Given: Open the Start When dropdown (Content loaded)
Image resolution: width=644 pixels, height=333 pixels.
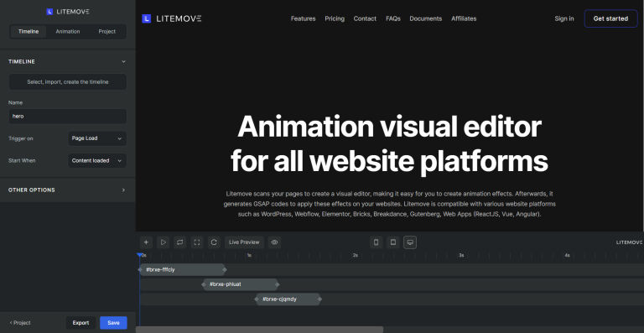Looking at the screenshot, I should (x=97, y=160).
